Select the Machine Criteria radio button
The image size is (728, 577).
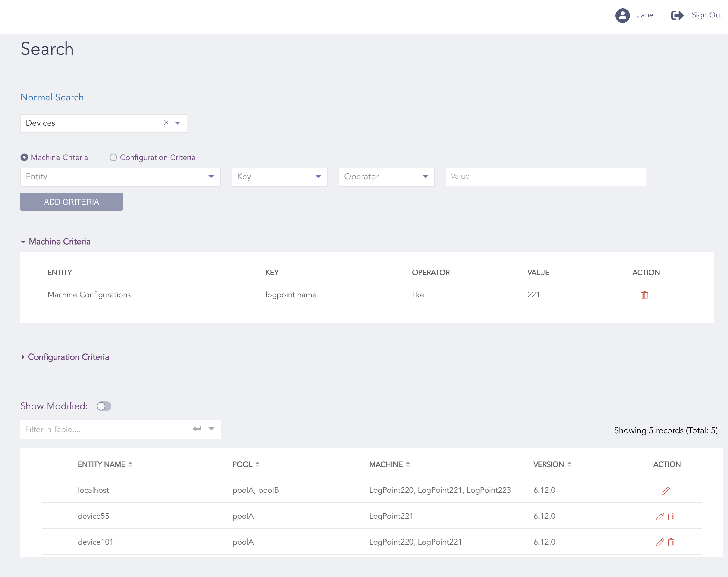coord(24,158)
